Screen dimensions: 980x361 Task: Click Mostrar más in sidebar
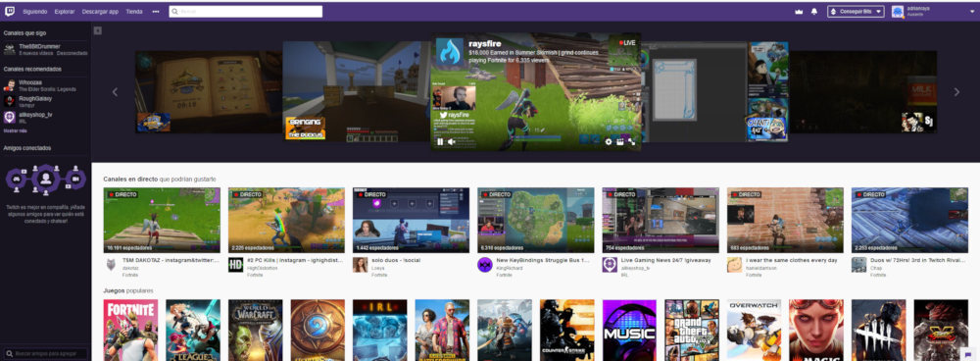15,130
